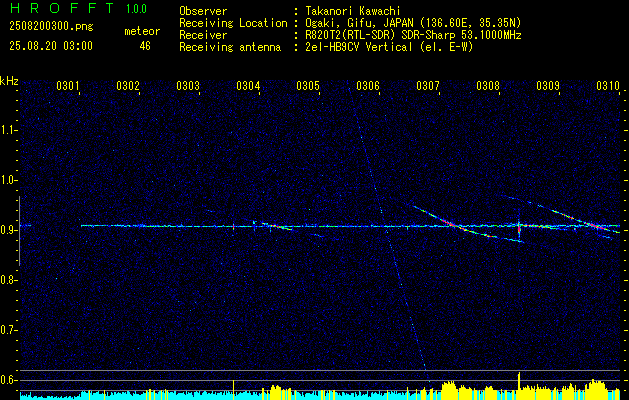Click time marker 0302
This screenshot has height=400, width=629.
tap(128, 86)
